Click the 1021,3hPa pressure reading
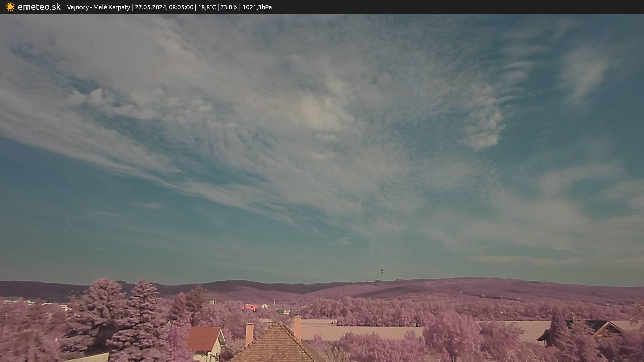The image size is (644, 362). (x=257, y=7)
